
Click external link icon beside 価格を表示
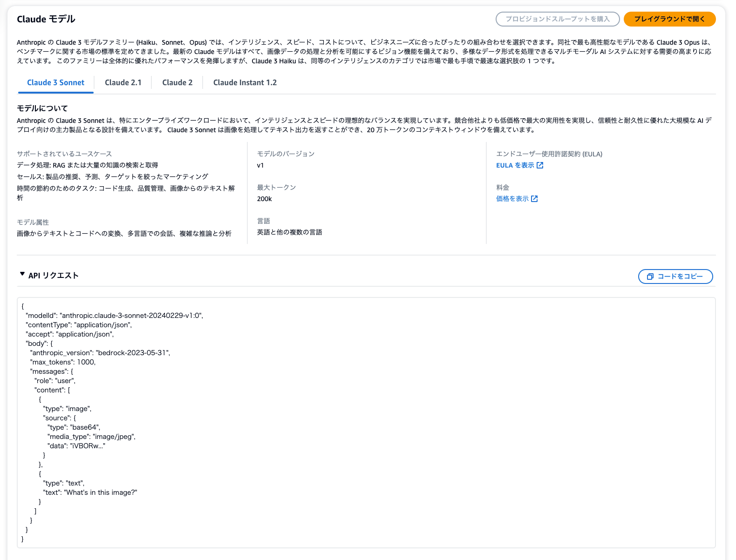tap(534, 199)
